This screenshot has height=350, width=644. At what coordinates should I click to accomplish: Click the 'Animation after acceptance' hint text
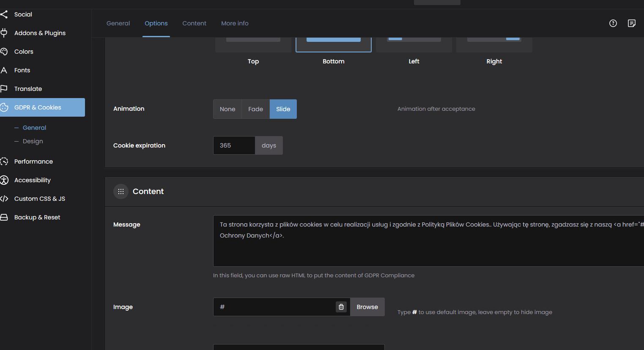[436, 109]
